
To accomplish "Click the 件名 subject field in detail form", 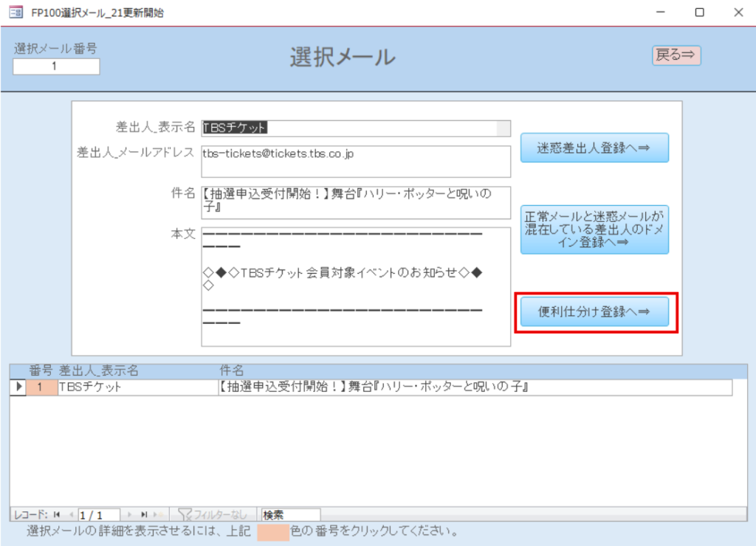I will coord(356,203).
